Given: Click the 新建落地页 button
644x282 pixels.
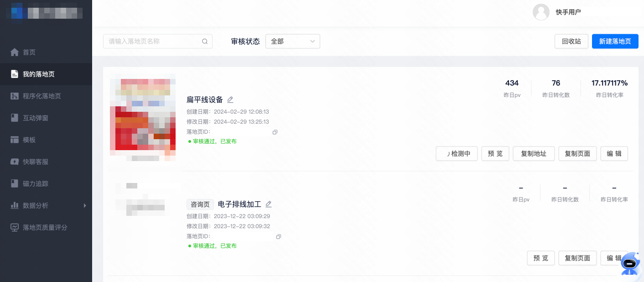Looking at the screenshot, I should tap(615, 41).
